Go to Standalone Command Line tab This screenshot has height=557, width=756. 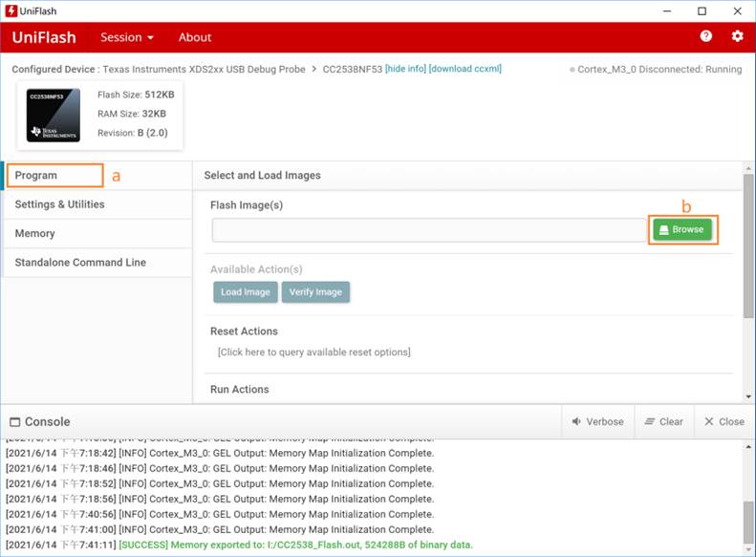[x=80, y=263]
